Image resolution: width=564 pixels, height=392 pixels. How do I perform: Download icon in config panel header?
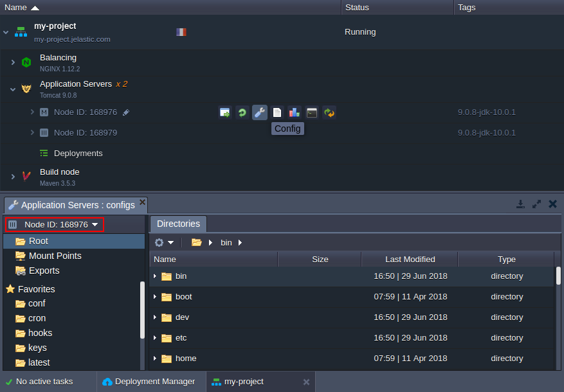[x=520, y=204]
